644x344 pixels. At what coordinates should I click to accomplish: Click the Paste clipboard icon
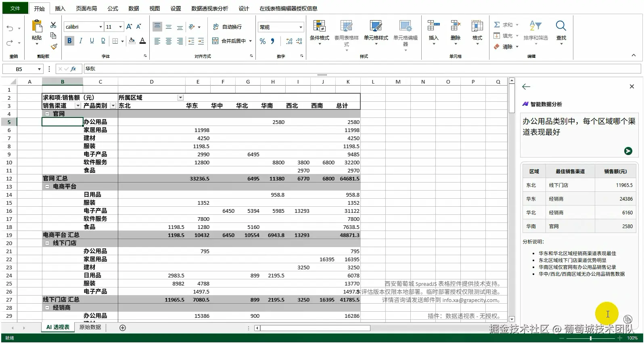pyautogui.click(x=37, y=26)
